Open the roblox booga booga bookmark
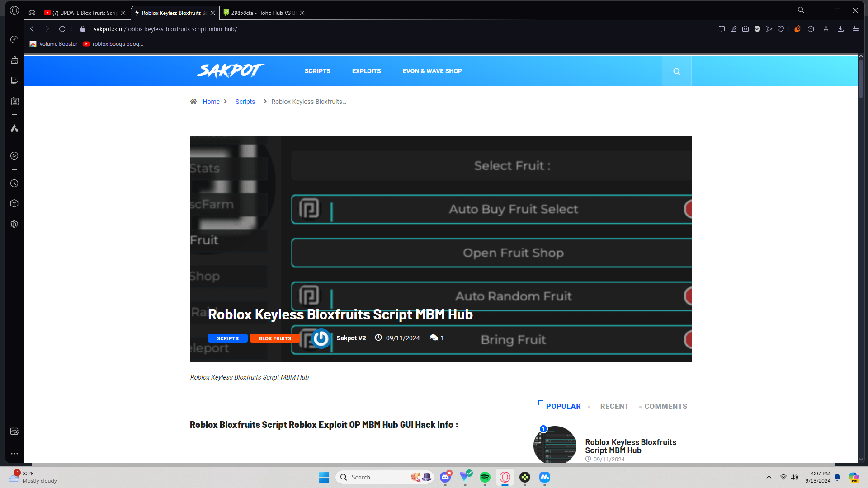The image size is (868, 488). point(113,44)
